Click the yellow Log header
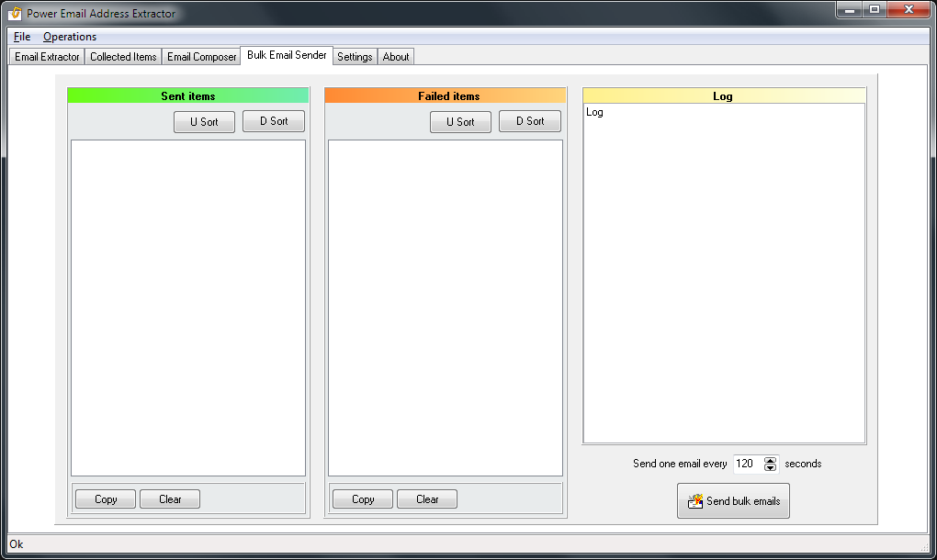The height and width of the screenshot is (560, 937). coord(724,95)
